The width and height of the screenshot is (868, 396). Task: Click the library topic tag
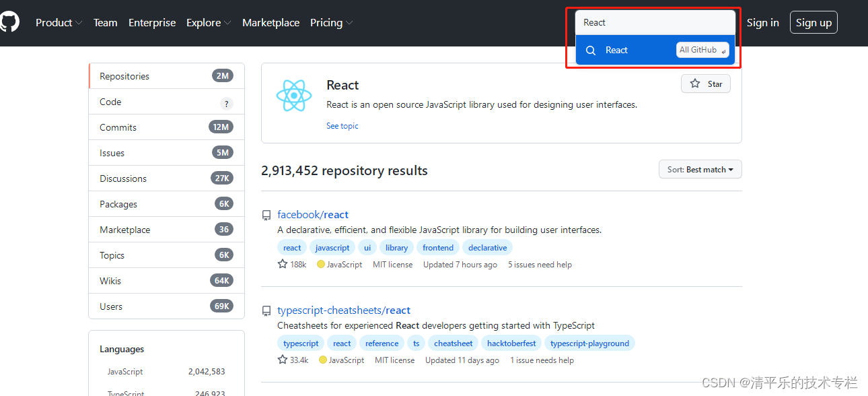click(396, 248)
